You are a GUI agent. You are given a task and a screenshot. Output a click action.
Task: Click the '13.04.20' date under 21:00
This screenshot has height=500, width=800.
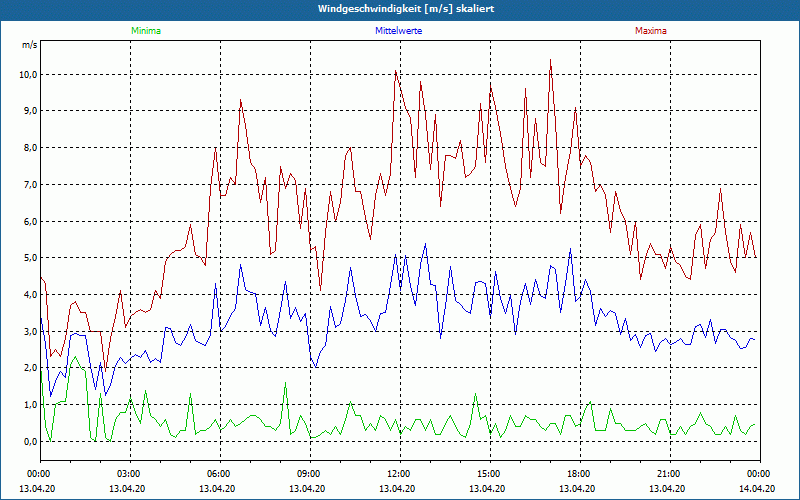tap(667, 488)
